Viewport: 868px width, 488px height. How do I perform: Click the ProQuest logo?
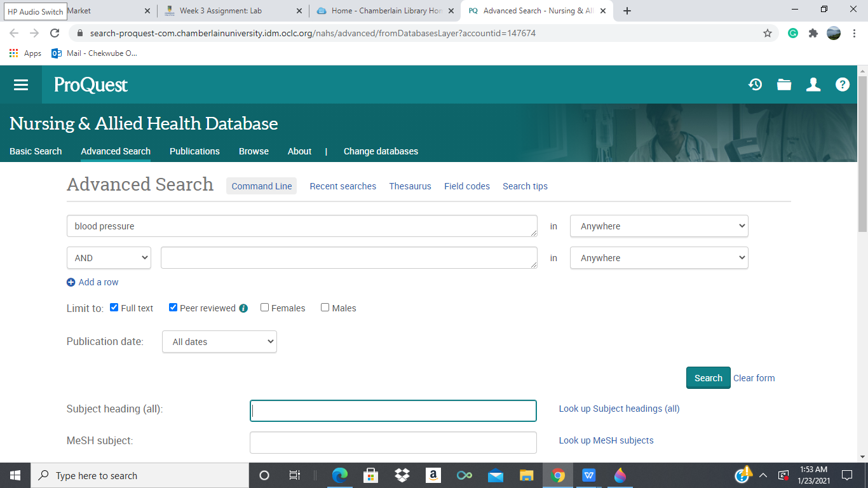coord(91,85)
